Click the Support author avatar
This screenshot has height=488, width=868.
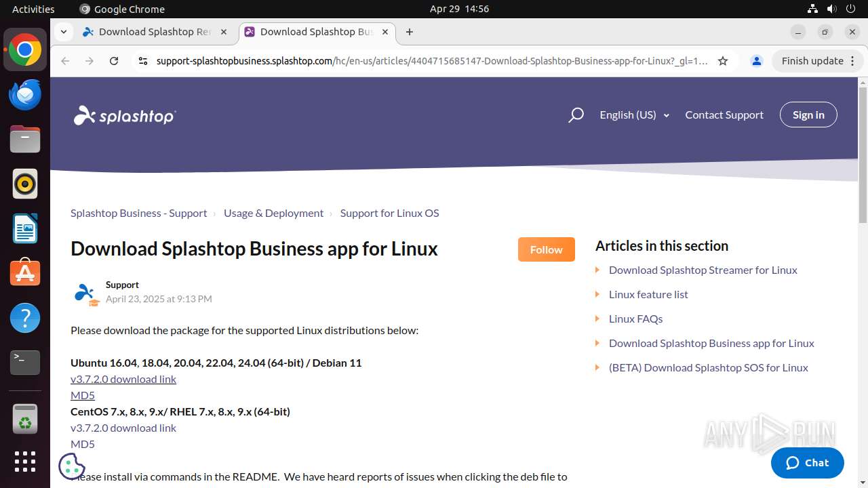(86, 293)
